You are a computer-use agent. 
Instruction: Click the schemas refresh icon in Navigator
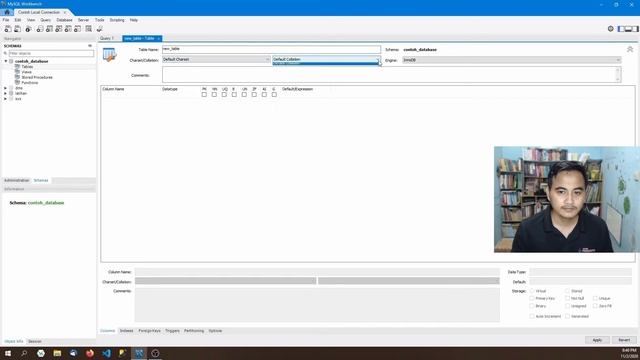pyautogui.click(x=90, y=46)
